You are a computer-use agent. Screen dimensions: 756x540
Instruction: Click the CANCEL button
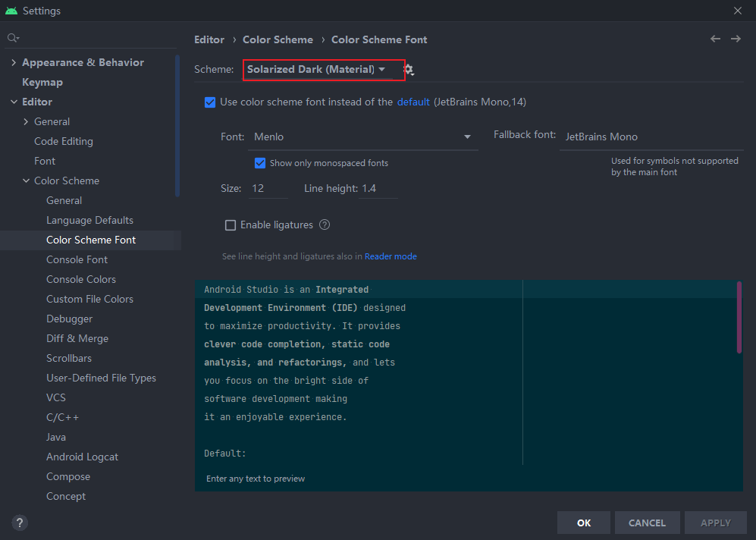click(x=647, y=523)
